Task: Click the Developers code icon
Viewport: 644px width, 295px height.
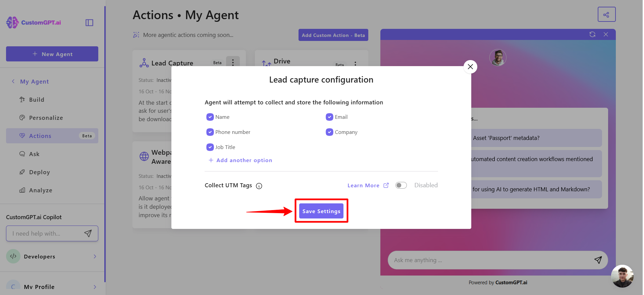Action: [x=13, y=256]
